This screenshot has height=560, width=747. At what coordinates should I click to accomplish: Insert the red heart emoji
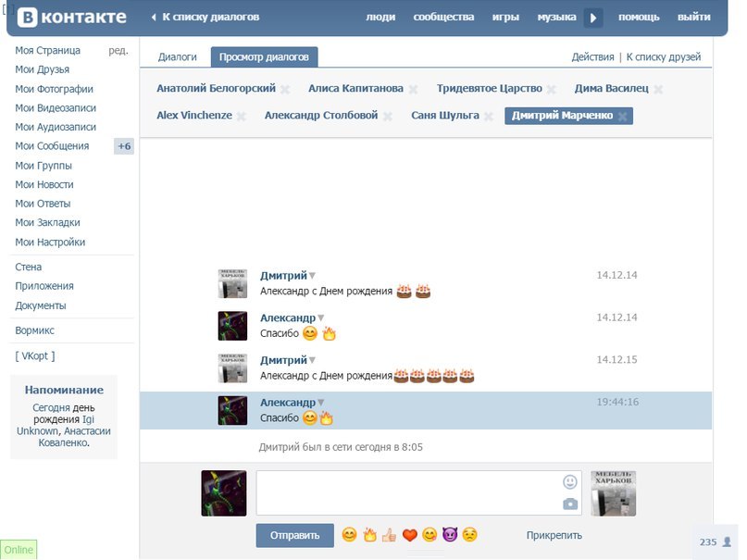(x=409, y=535)
